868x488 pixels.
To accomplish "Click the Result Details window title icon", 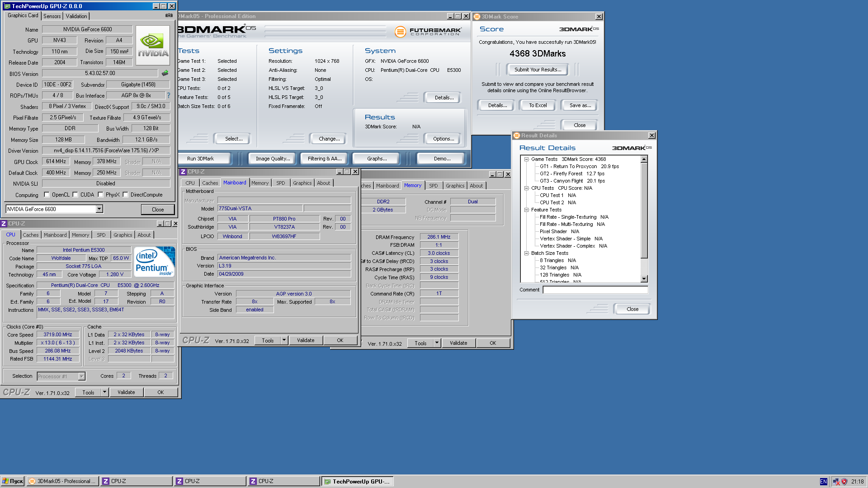I will [x=517, y=136].
